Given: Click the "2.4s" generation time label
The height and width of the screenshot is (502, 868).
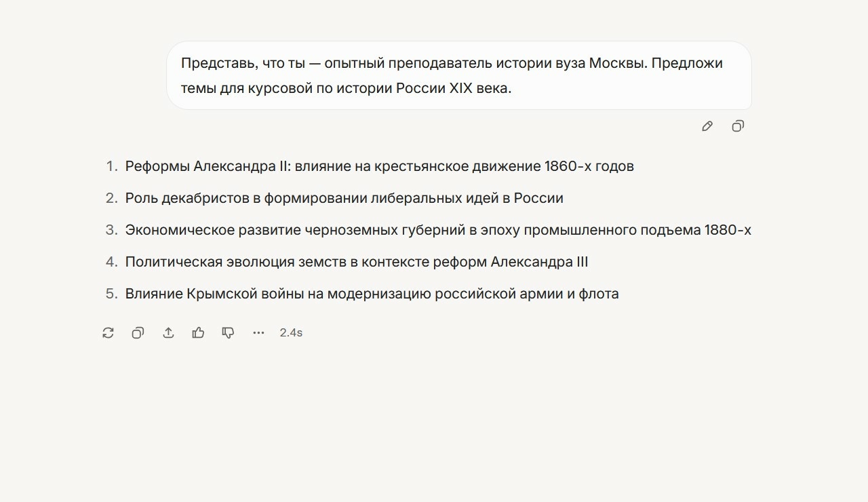Looking at the screenshot, I should click(290, 332).
